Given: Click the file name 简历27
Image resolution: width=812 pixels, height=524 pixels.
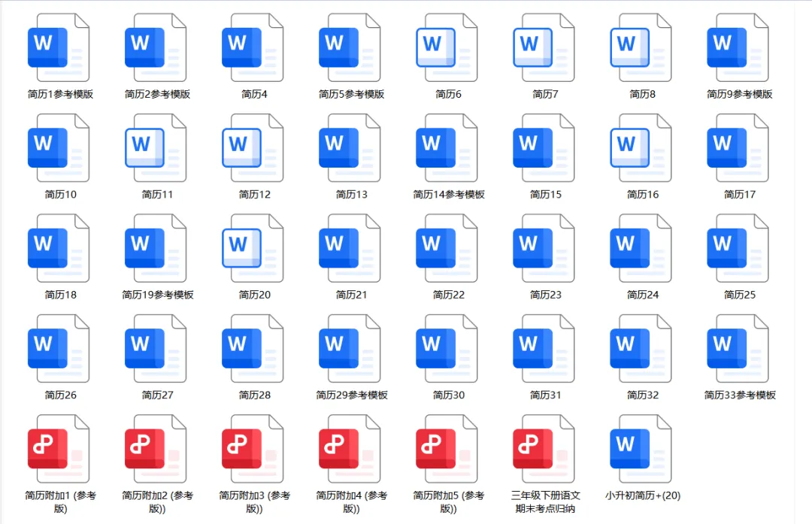Looking at the screenshot, I should (157, 395).
